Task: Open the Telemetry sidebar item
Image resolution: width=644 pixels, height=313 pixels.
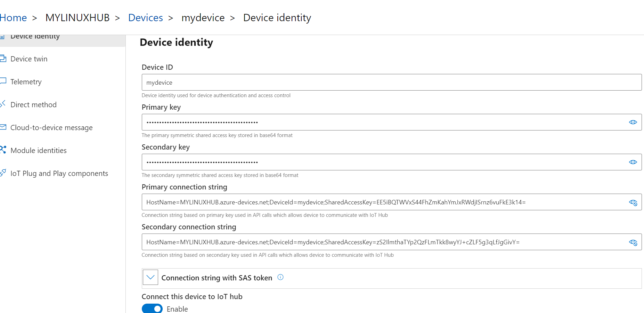Action: click(x=26, y=82)
